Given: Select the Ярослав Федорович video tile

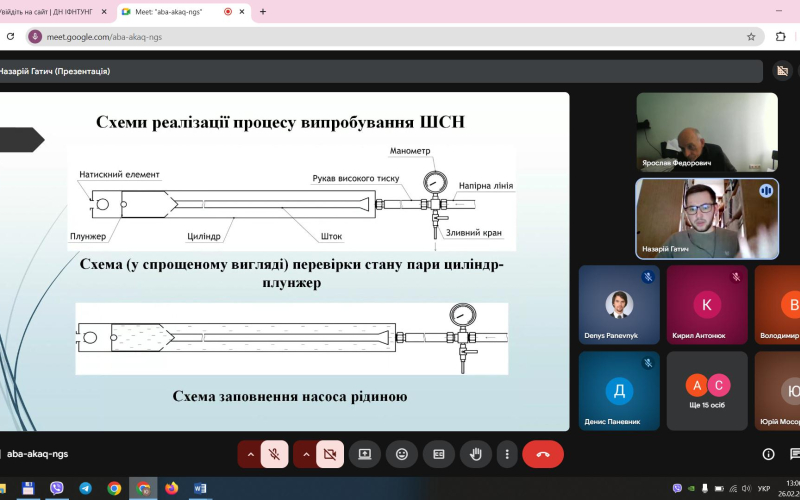Looking at the screenshot, I should pyautogui.click(x=706, y=132).
